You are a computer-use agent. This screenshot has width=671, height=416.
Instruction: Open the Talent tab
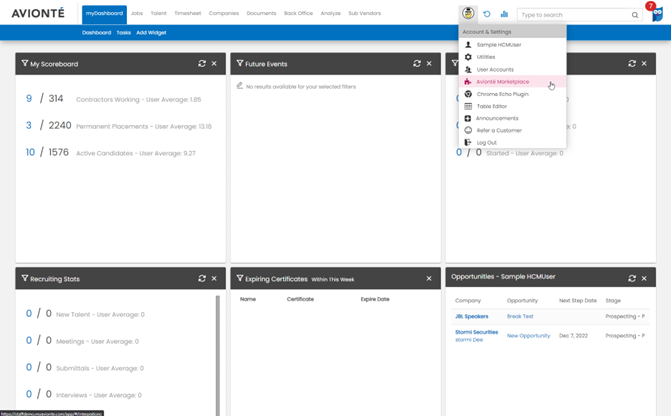158,13
